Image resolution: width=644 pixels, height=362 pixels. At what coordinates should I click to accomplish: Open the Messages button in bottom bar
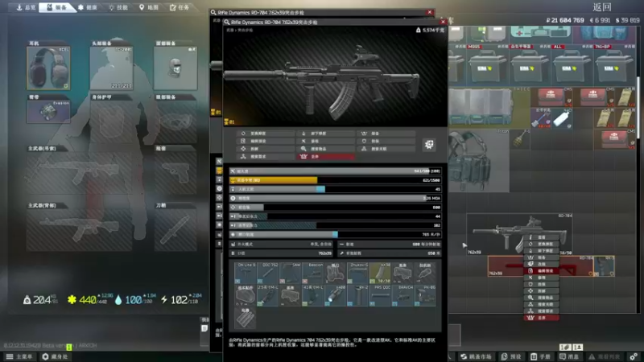(568, 356)
